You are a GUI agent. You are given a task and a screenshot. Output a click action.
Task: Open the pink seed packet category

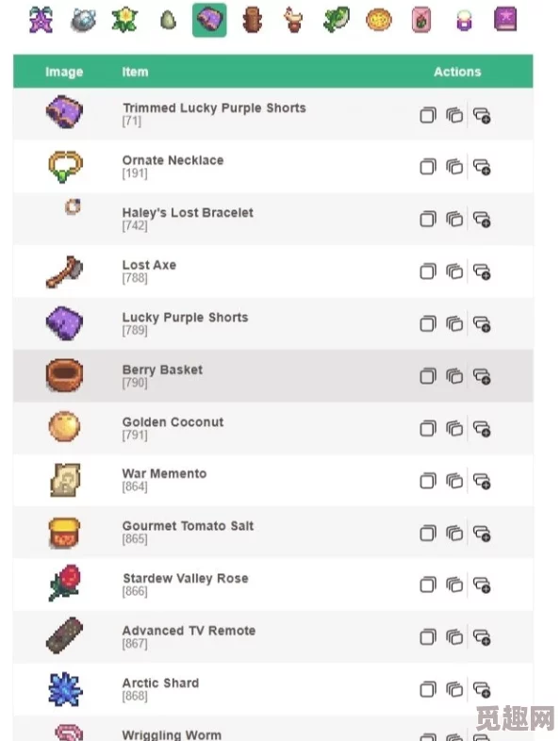click(420, 21)
